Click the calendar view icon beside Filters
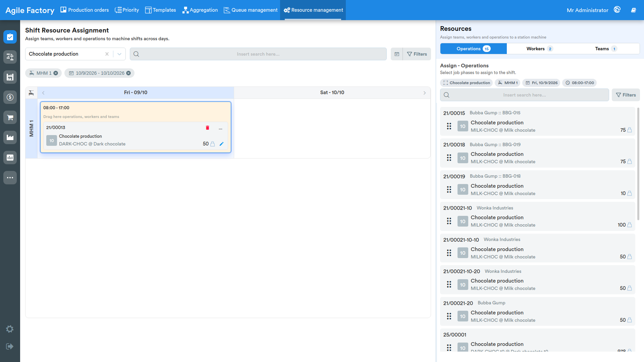 click(x=397, y=54)
